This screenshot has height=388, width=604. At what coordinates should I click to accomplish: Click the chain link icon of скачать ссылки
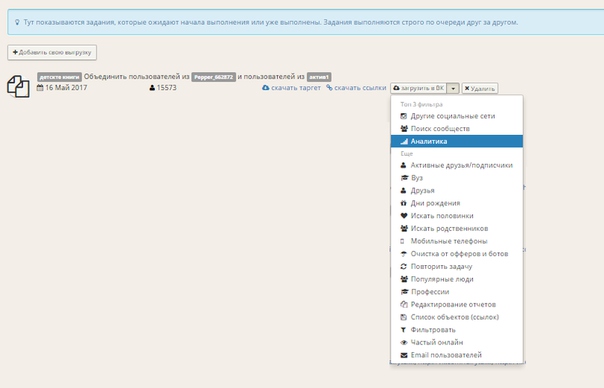pos(329,88)
